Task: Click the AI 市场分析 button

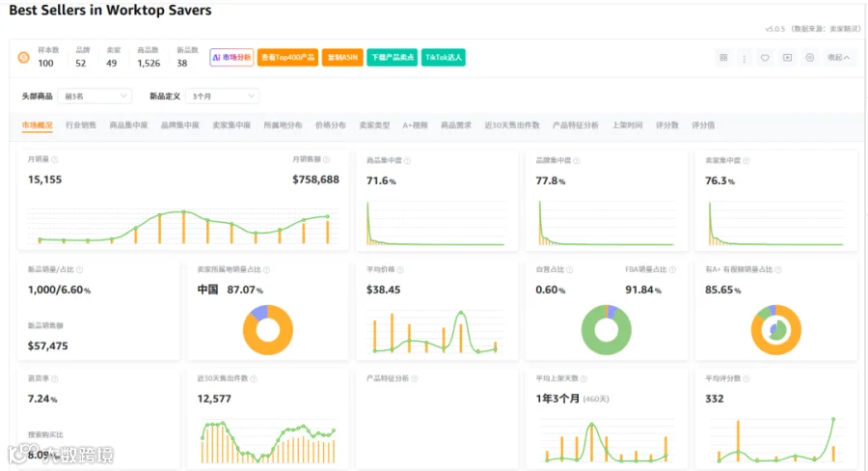Action: pyautogui.click(x=231, y=57)
